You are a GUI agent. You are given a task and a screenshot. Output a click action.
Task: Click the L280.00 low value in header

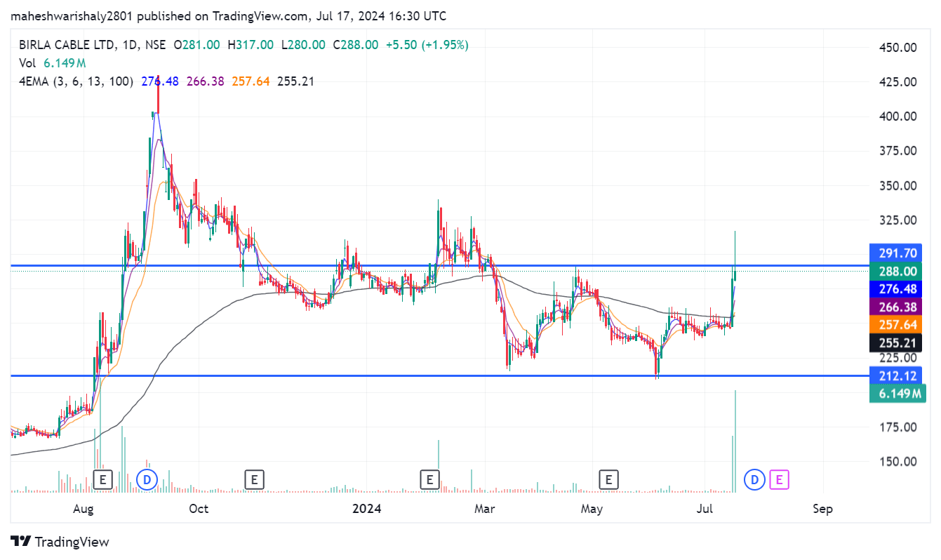[x=303, y=45]
